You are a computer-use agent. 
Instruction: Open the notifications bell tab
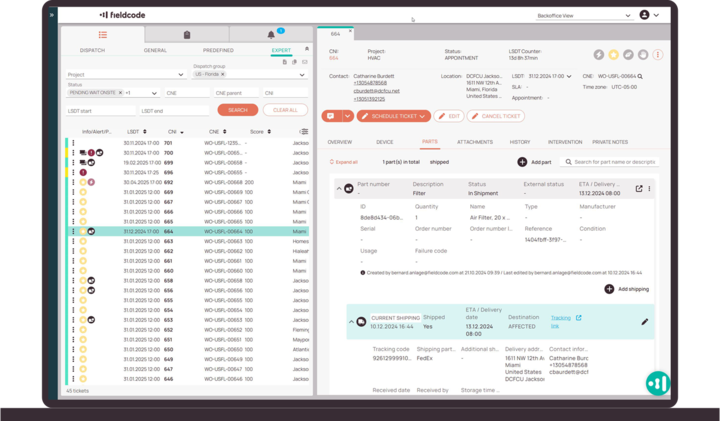tap(273, 35)
